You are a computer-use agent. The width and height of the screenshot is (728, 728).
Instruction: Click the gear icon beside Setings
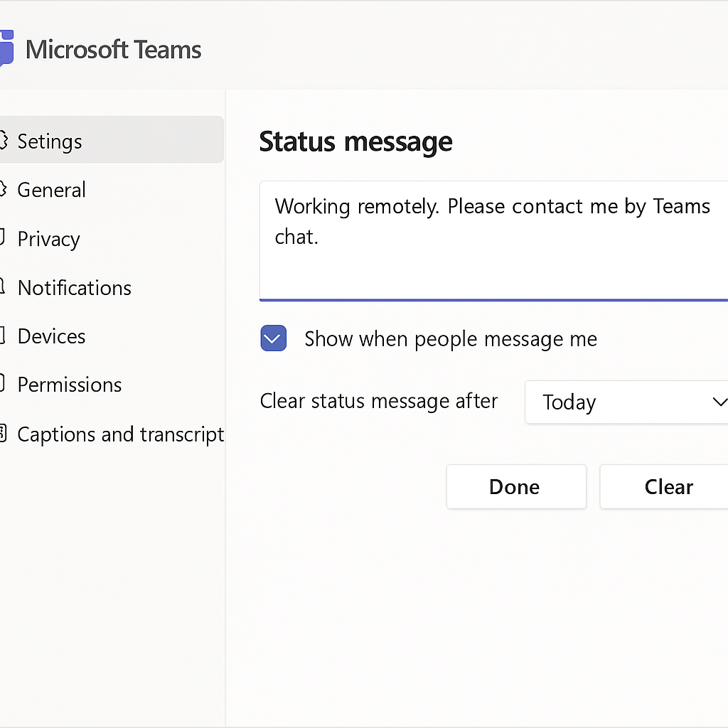[4, 140]
